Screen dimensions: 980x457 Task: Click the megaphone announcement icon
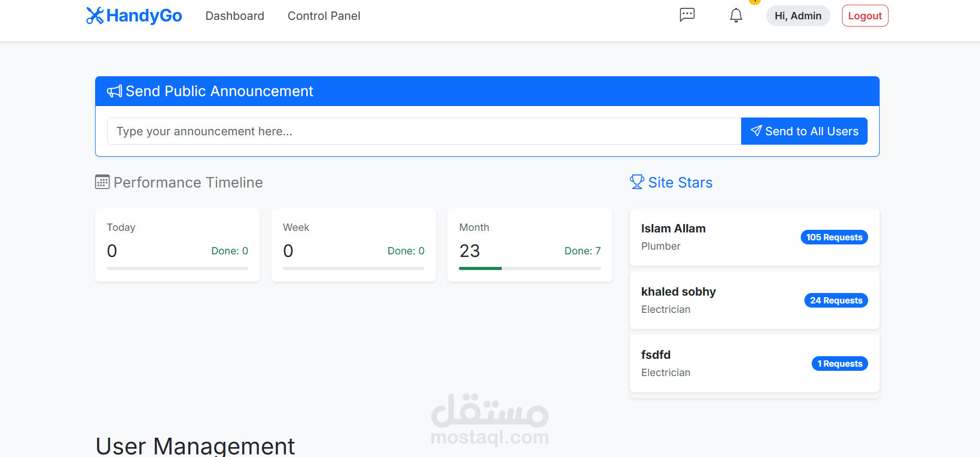pos(114,91)
